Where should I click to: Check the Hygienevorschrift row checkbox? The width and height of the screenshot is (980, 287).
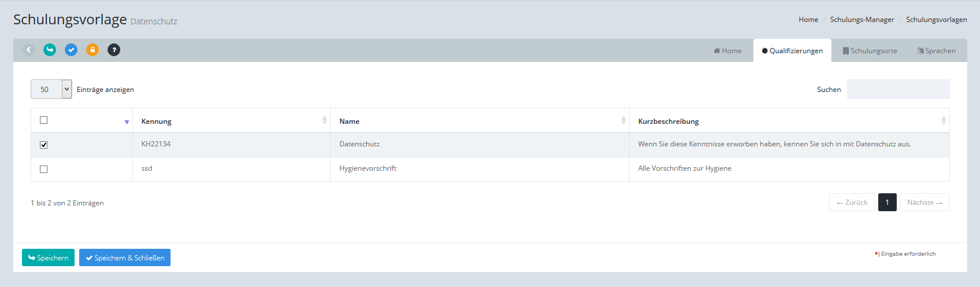43,169
